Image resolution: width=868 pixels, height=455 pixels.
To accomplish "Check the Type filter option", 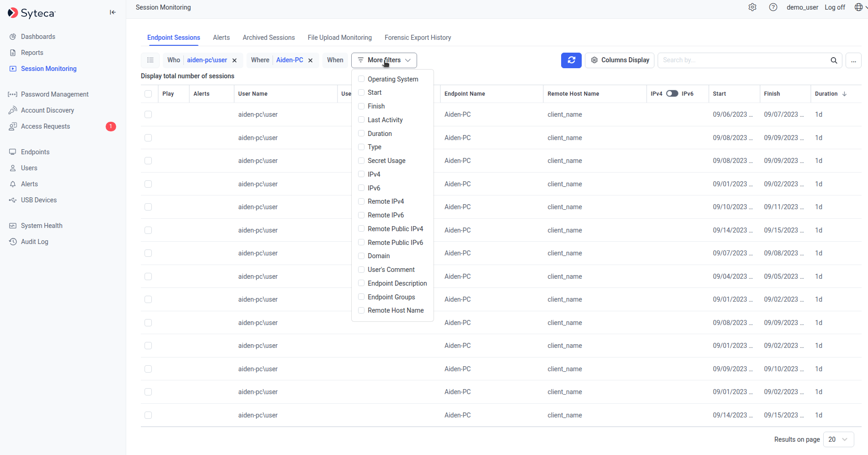I will click(x=361, y=147).
